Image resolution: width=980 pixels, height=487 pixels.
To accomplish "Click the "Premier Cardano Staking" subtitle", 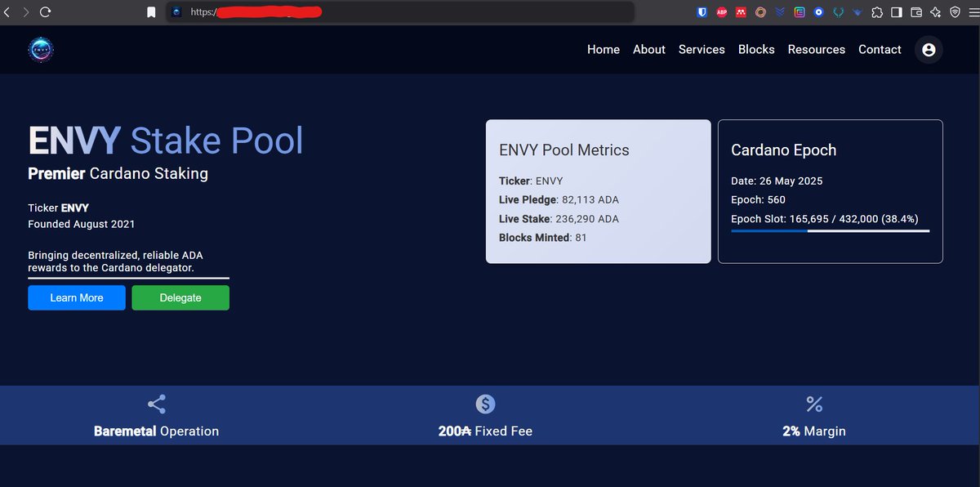I will pos(118,173).
